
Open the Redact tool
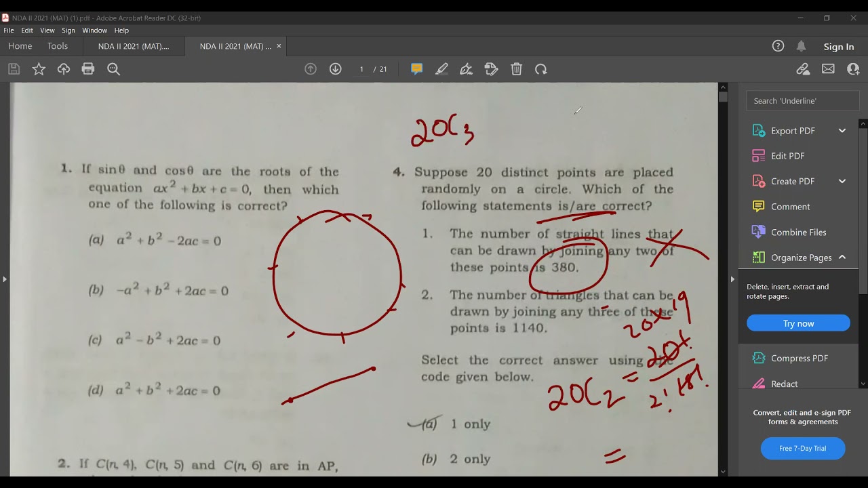pyautogui.click(x=783, y=384)
